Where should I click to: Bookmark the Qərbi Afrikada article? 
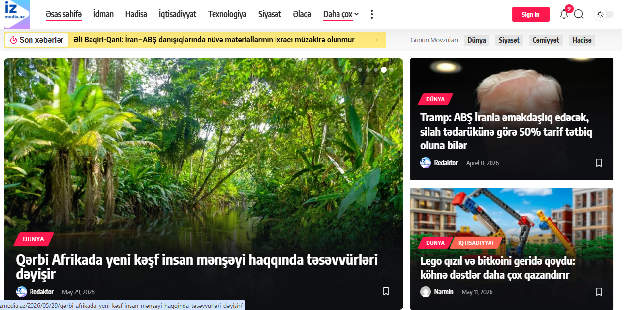[386, 291]
